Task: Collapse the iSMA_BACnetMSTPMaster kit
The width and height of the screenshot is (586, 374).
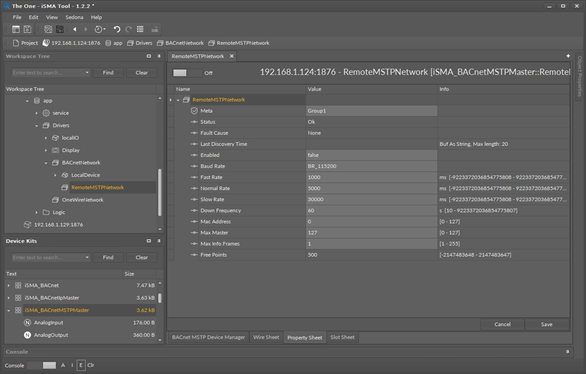Action: [x=9, y=310]
